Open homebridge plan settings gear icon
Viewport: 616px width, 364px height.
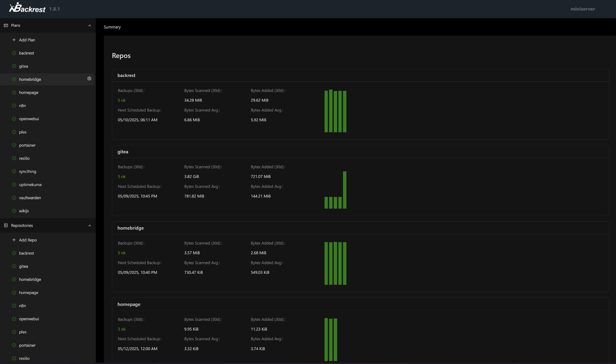pos(89,78)
